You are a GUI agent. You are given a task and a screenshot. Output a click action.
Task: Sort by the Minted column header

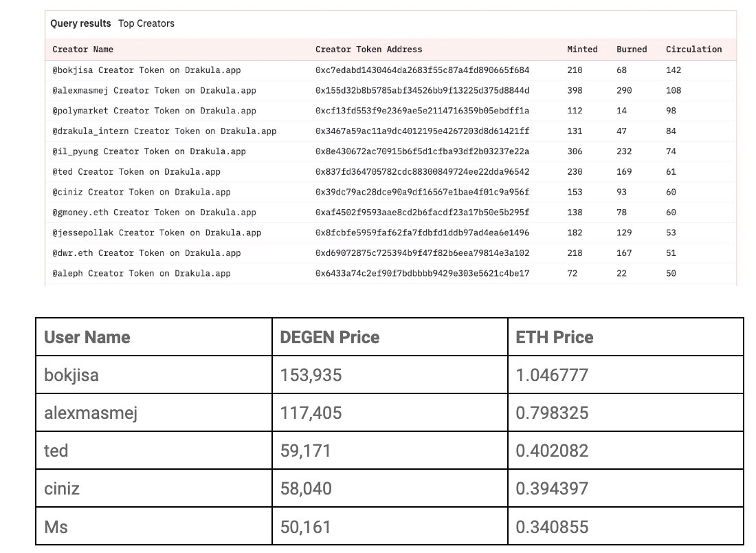coord(582,50)
